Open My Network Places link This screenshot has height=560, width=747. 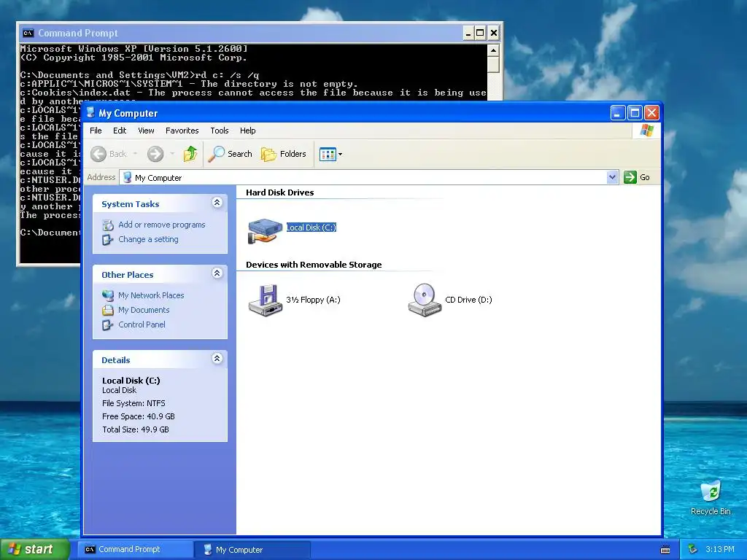tap(151, 295)
